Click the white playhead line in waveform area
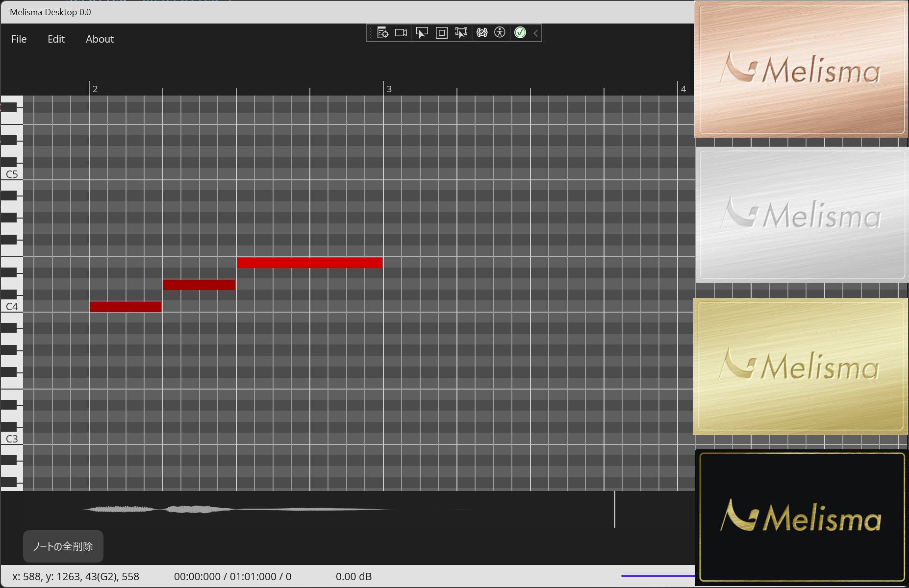909x588 pixels. point(614,510)
